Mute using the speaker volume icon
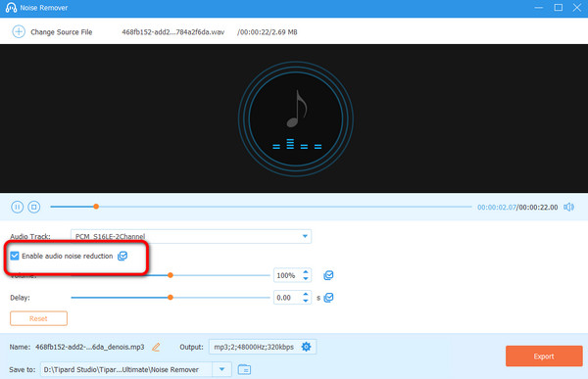Screen dimensions: 588x379 568,207
